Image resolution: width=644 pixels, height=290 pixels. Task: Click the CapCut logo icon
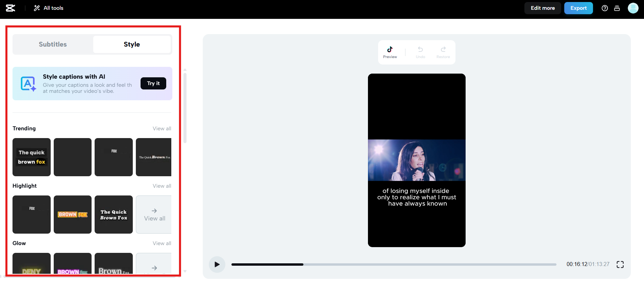pos(10,8)
